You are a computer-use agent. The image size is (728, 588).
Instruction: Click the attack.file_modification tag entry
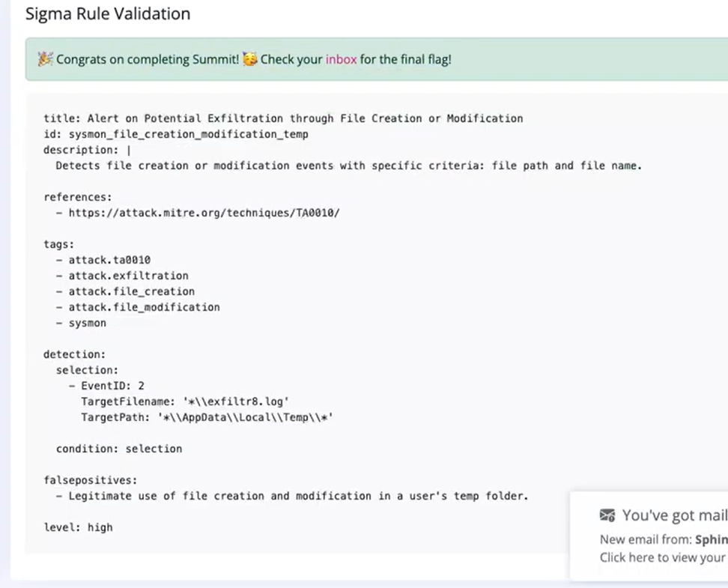coord(144,307)
